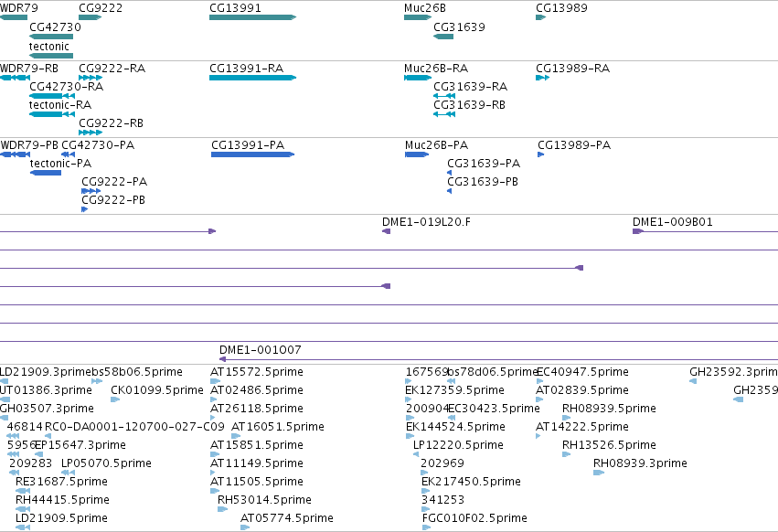
Task: Open EST RH08939.3prime label
Action: [640, 463]
